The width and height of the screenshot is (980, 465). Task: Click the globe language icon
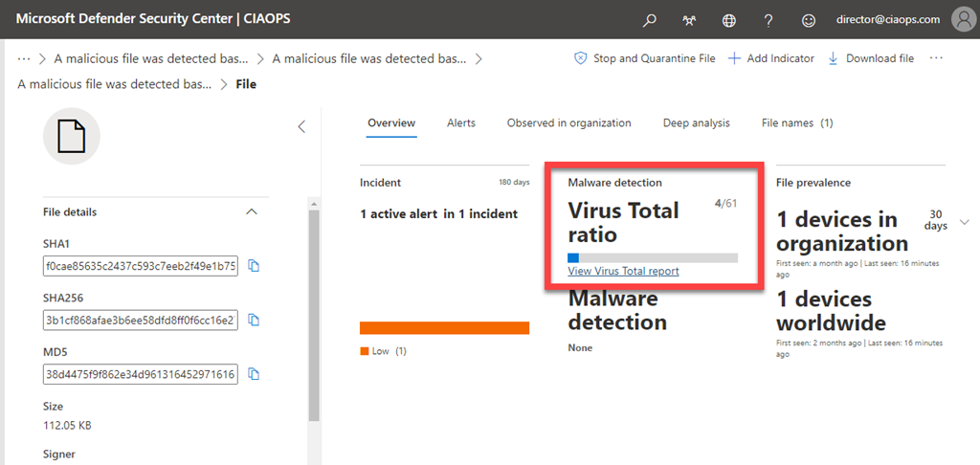pyautogui.click(x=729, y=20)
